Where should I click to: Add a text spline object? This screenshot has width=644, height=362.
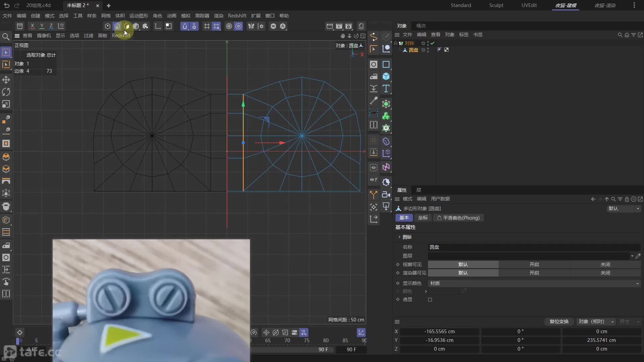click(x=386, y=88)
